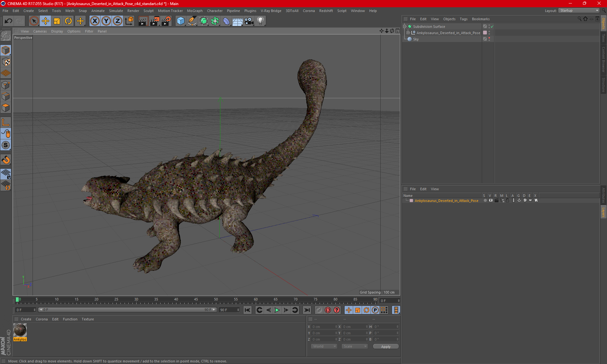Switch to Layers side tab
607x364 pixels.
point(603,212)
